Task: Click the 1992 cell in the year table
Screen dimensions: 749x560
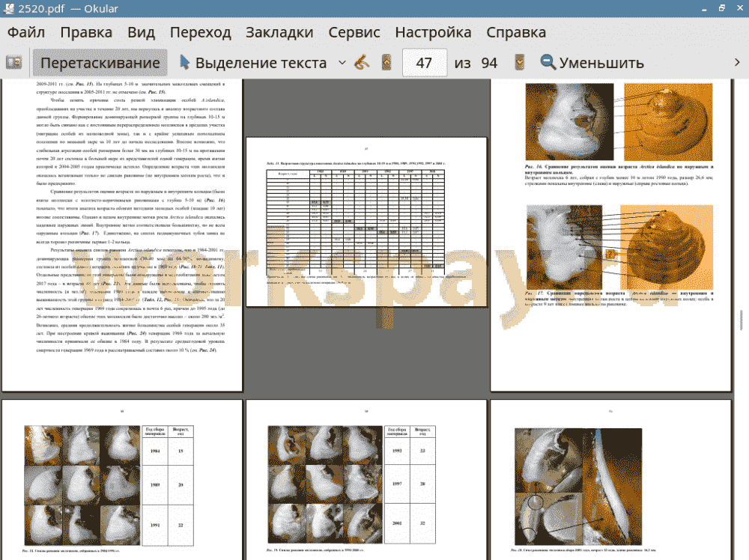Action: point(397,451)
